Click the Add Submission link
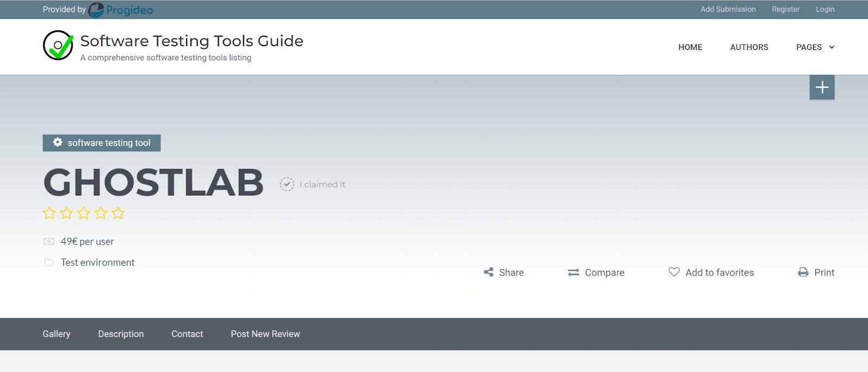 coord(727,9)
